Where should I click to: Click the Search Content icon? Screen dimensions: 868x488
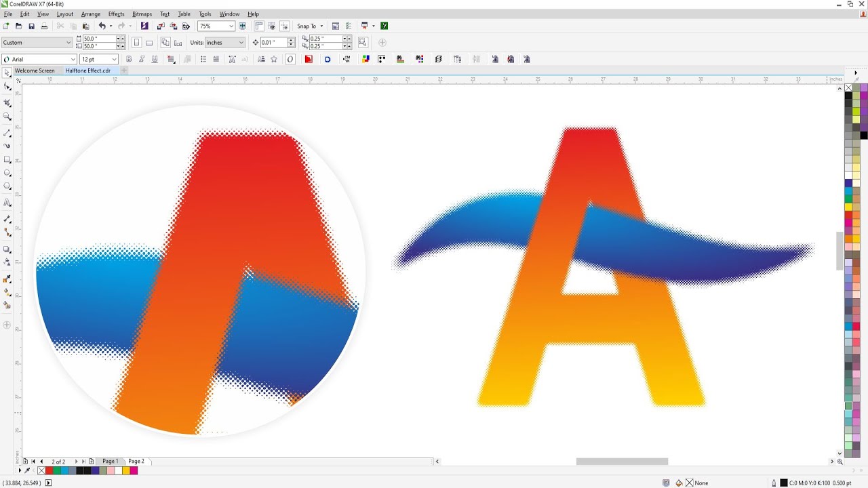pos(144,26)
